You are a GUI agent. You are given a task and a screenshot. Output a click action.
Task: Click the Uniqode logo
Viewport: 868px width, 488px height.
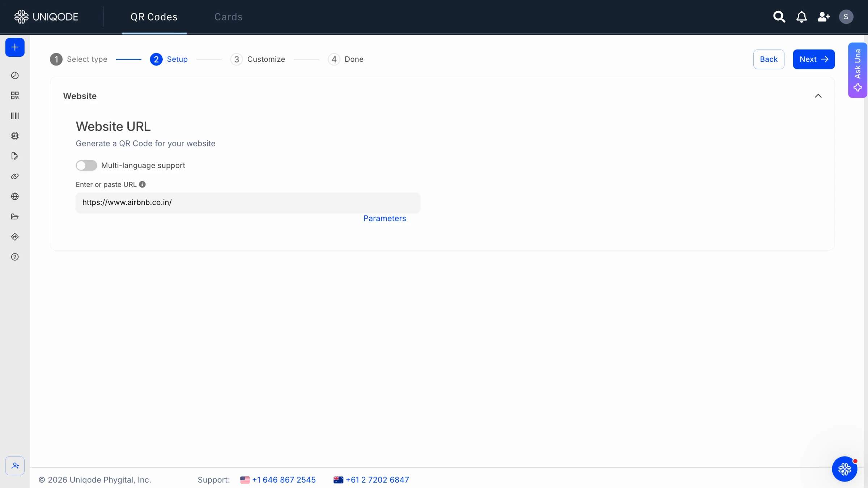[46, 17]
